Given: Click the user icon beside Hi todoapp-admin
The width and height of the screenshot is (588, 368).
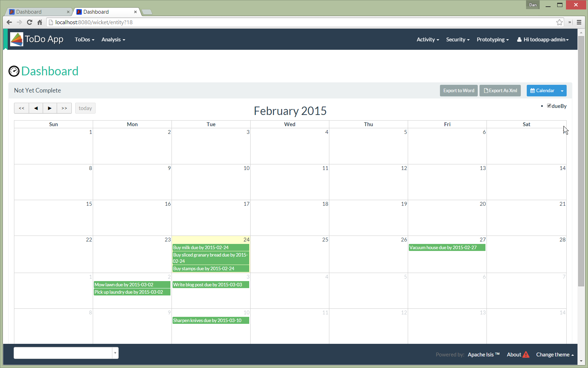Looking at the screenshot, I should [x=519, y=39].
